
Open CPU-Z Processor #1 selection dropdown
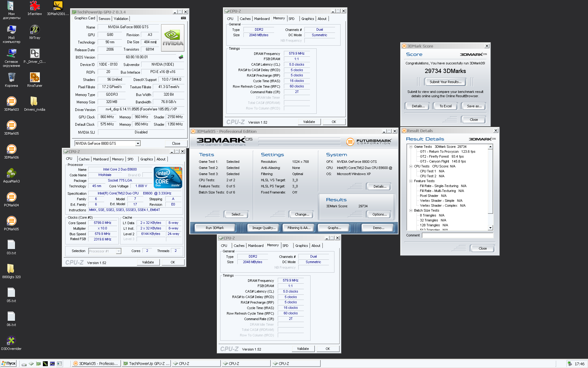coord(119,251)
